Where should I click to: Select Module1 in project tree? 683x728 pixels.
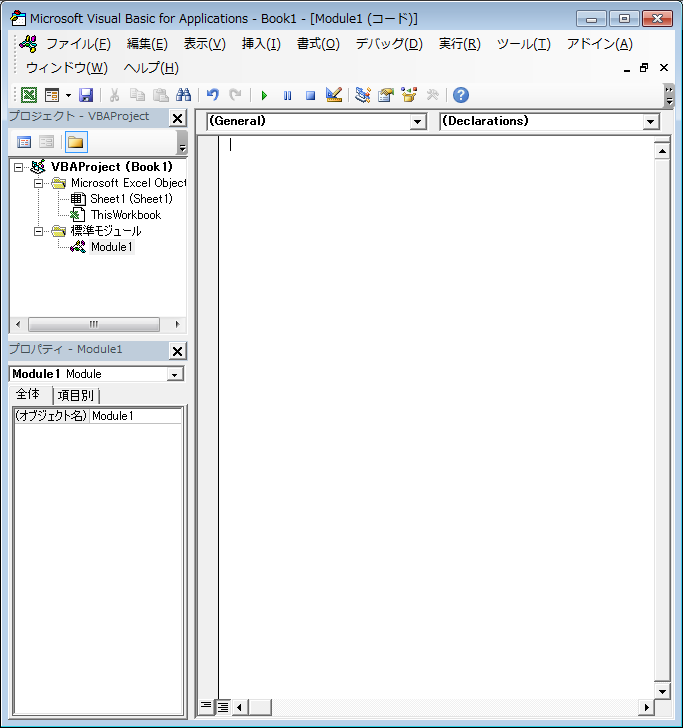[112, 247]
